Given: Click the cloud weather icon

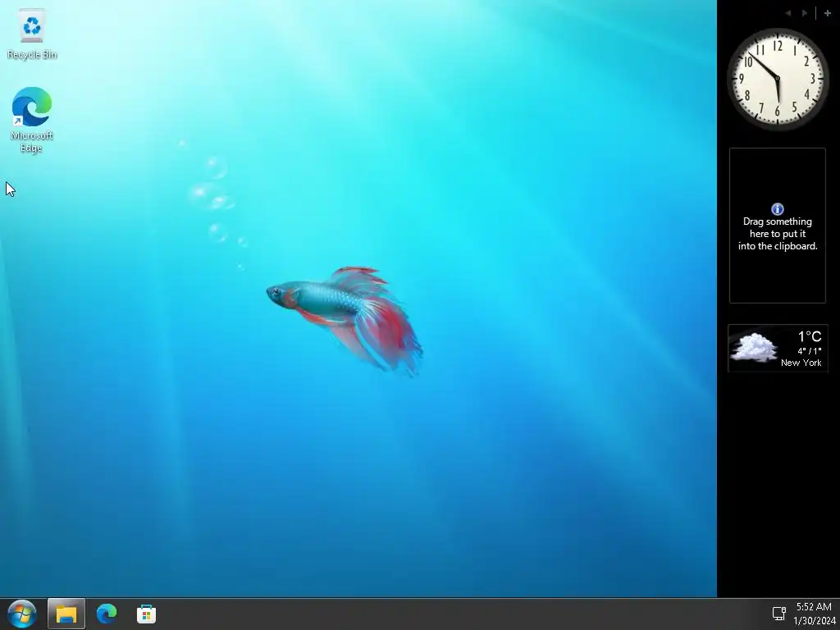Looking at the screenshot, I should pyautogui.click(x=755, y=347).
